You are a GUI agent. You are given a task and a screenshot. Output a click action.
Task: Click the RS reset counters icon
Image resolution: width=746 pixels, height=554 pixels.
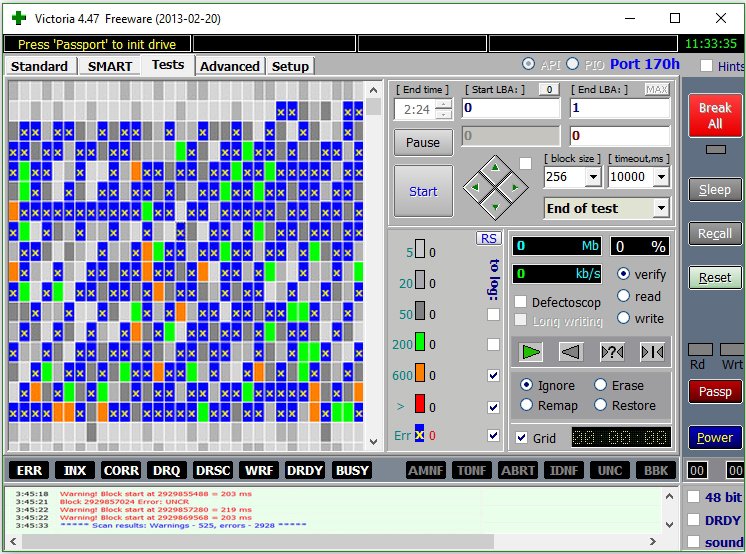pyautogui.click(x=488, y=238)
